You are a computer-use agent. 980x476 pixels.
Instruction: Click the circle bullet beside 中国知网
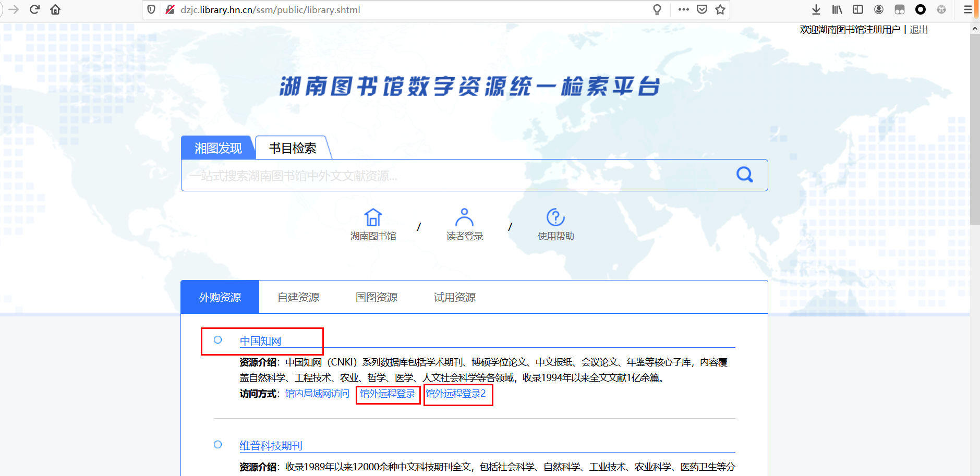pyautogui.click(x=218, y=340)
